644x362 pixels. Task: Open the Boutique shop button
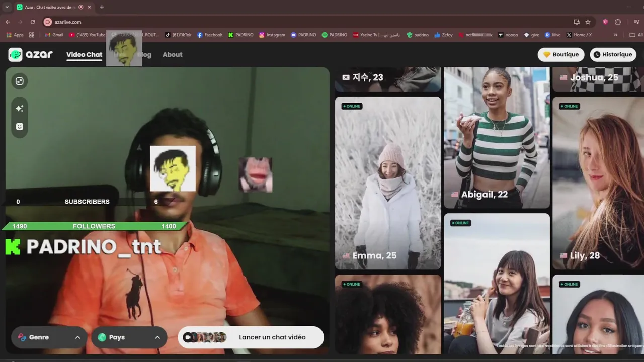coord(561,54)
